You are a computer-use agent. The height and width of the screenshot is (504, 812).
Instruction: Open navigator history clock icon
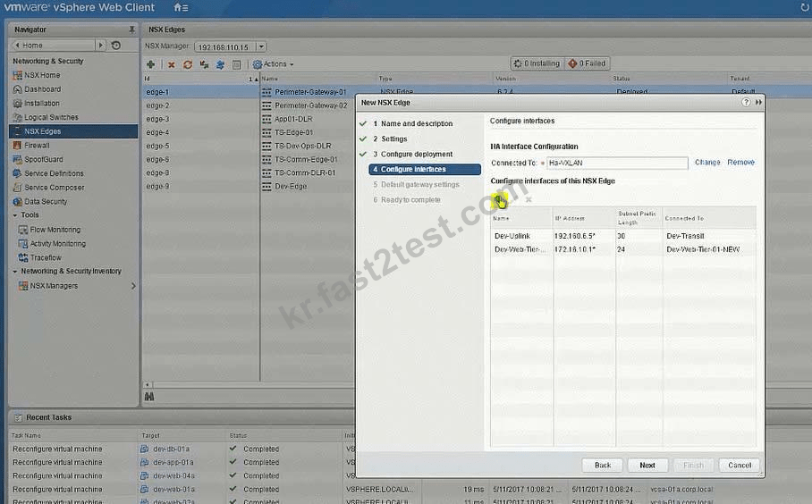[x=116, y=46]
